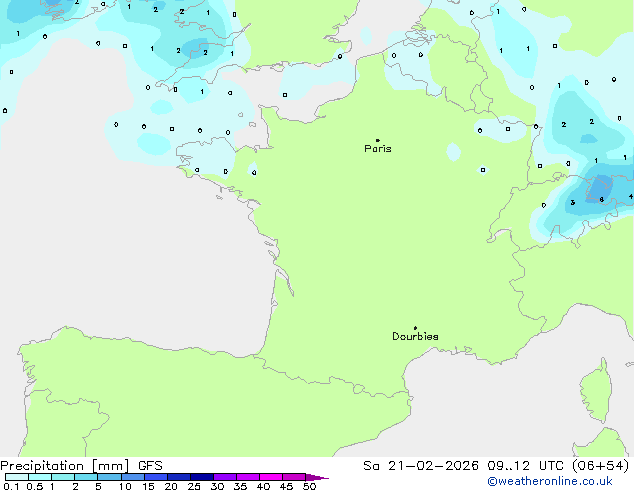Select the 2 mm precipitation legend swatch

pyautogui.click(x=86, y=477)
